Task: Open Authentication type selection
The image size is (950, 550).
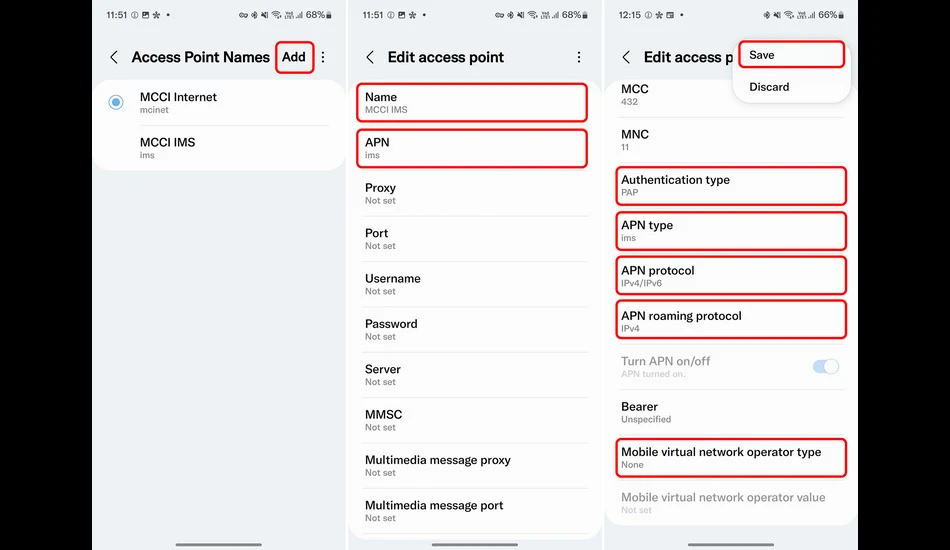Action: (x=731, y=185)
